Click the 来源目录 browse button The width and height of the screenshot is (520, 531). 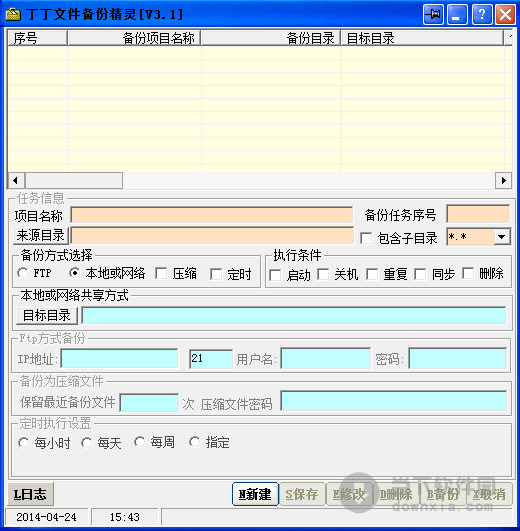[x=41, y=235]
